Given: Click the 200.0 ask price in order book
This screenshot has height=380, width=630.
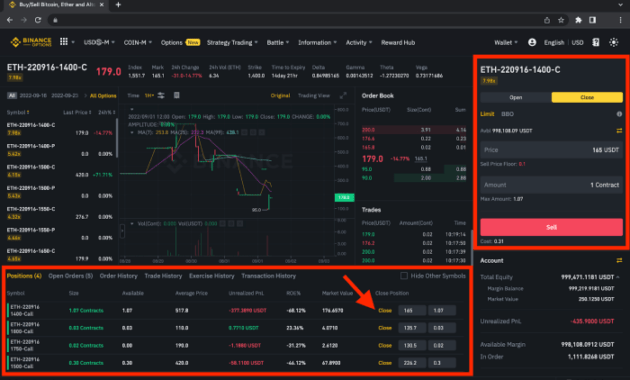Looking at the screenshot, I should (368, 130).
